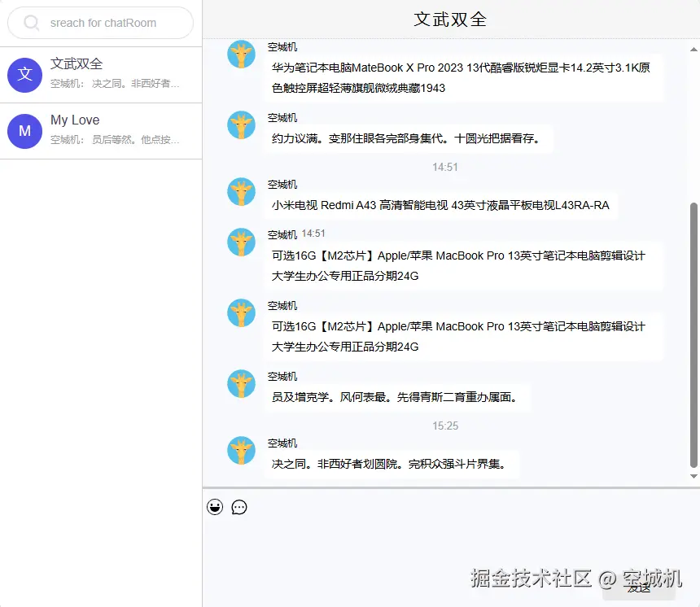Click giraffe avatar beside 约力议满 message
Image resolution: width=700 pixels, height=607 pixels.
click(241, 125)
